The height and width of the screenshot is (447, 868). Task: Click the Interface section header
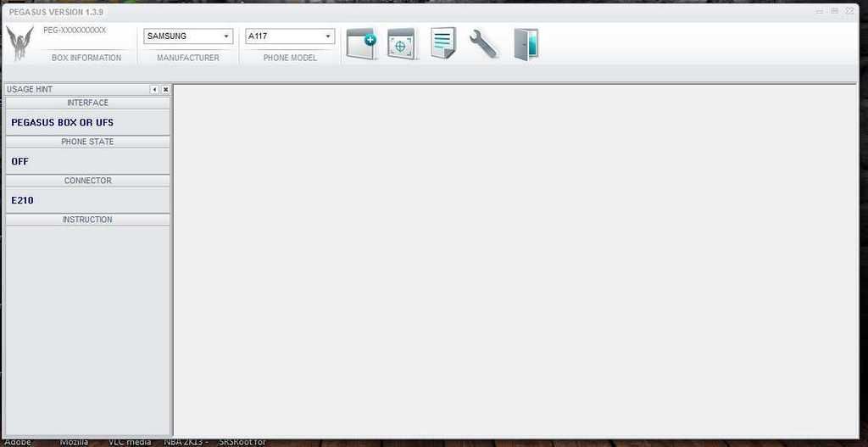tap(87, 103)
